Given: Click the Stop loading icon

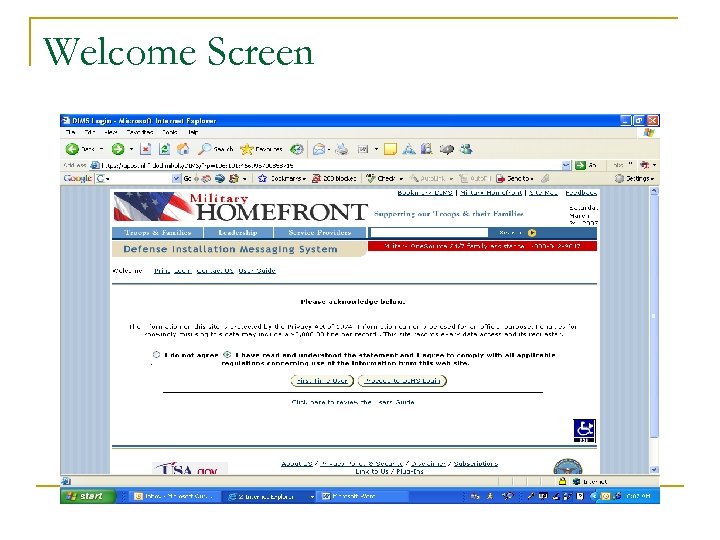Looking at the screenshot, I should 146,149.
